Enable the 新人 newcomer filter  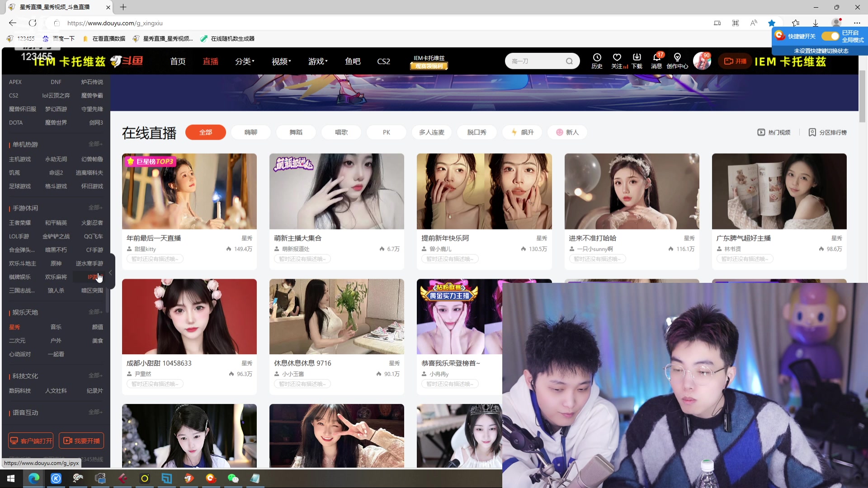(x=567, y=132)
